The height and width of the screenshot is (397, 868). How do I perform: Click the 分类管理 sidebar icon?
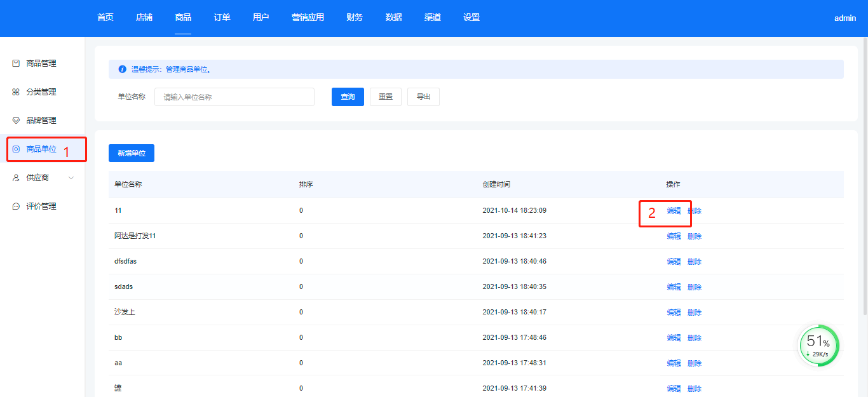[x=17, y=92]
